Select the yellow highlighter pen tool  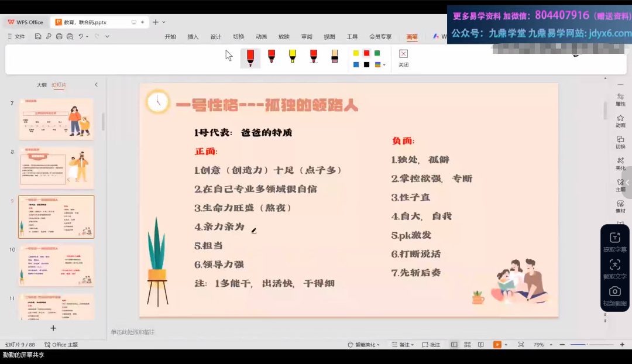pyautogui.click(x=292, y=57)
